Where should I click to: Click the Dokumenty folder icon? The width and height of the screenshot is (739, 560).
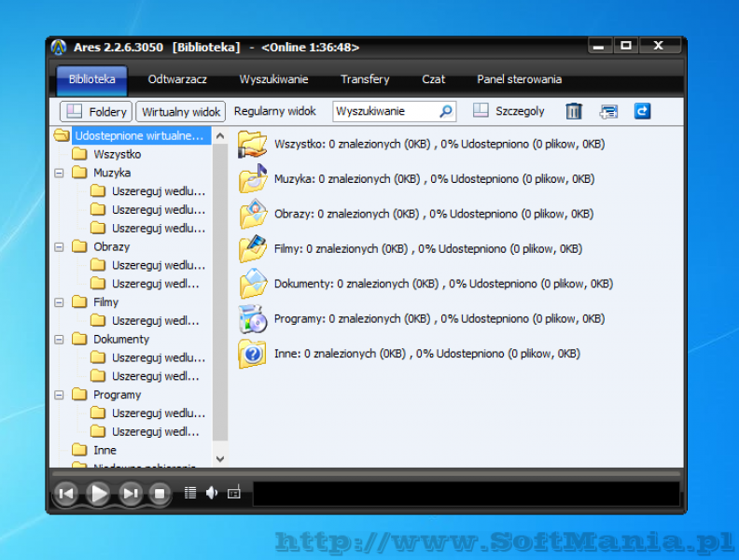[252, 284]
